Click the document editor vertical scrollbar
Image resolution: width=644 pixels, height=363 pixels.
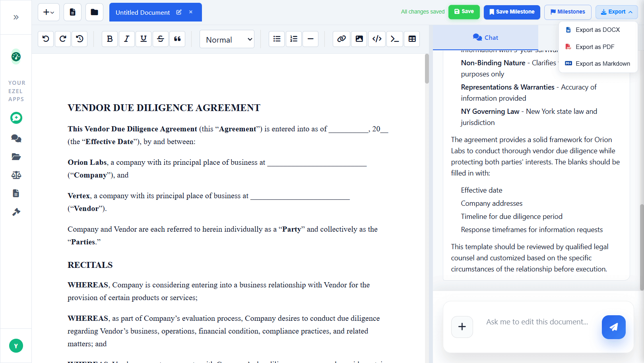pos(427,68)
